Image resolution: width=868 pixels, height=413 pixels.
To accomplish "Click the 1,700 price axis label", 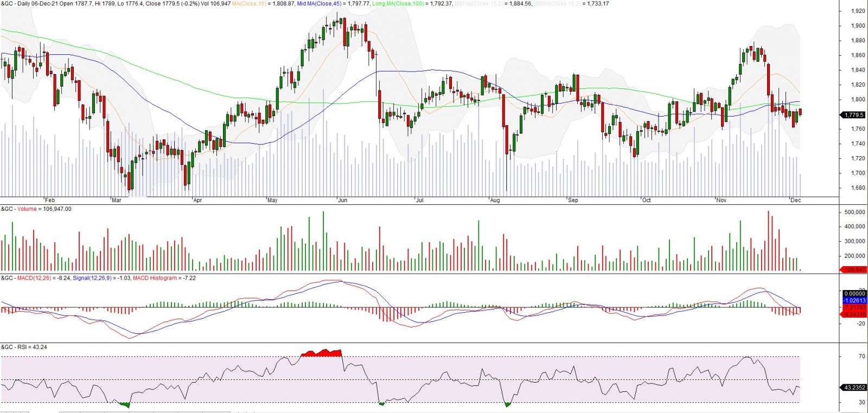I will 858,173.
